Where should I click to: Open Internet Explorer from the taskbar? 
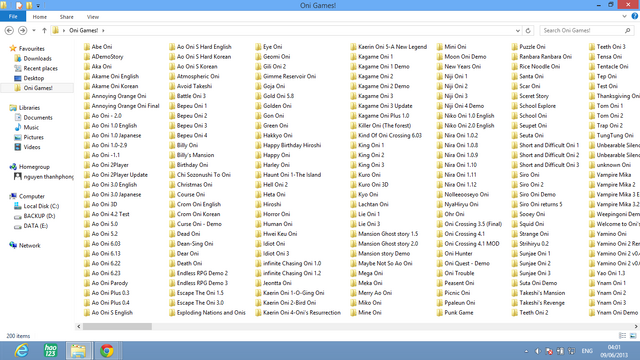(x=21, y=351)
